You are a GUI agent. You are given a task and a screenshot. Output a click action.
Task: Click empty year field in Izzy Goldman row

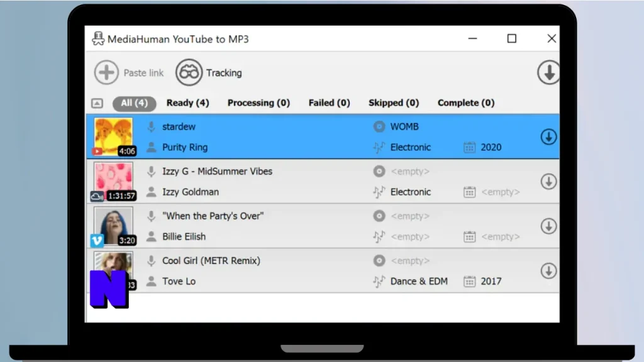pyautogui.click(x=501, y=192)
